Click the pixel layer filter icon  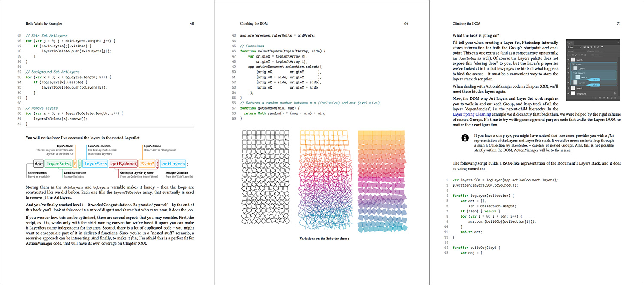click(584, 47)
